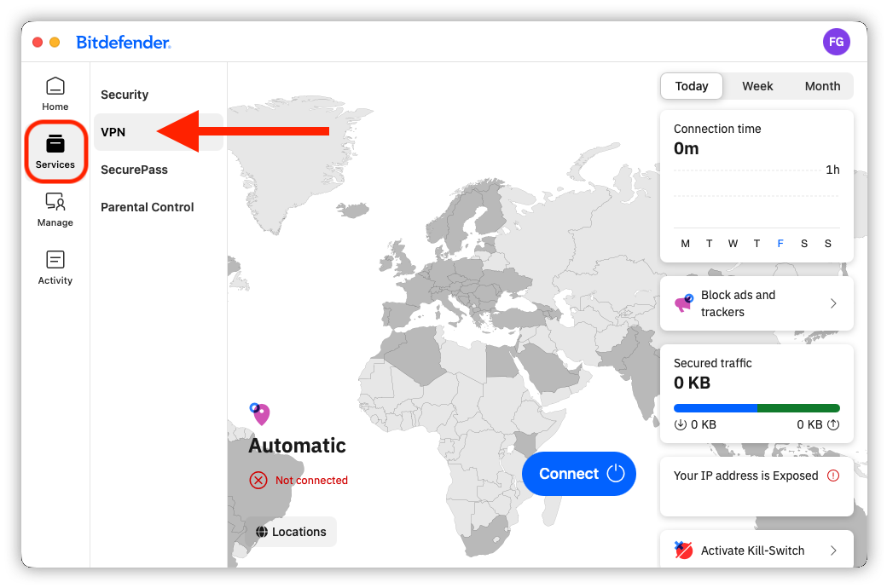Click the blue Connect button
The image size is (887, 588).
point(579,474)
